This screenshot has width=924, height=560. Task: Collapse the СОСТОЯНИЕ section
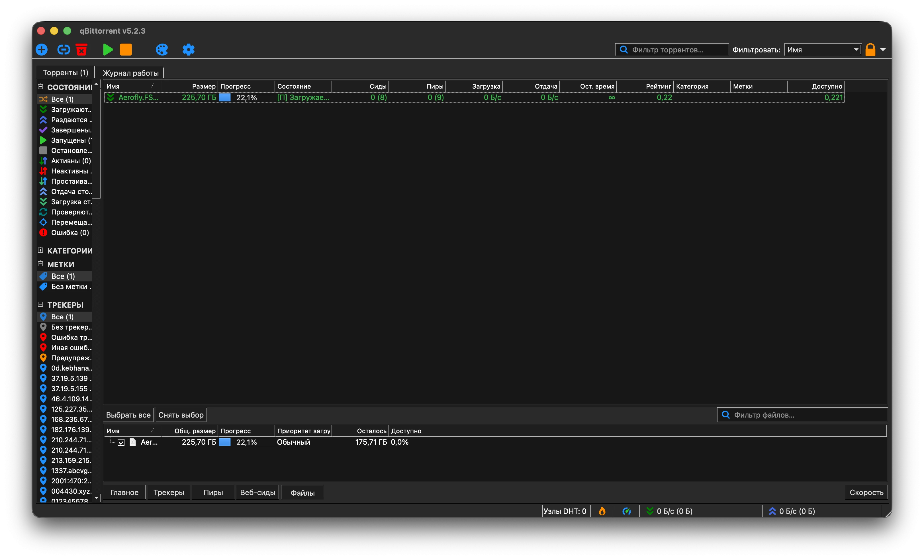click(x=40, y=87)
